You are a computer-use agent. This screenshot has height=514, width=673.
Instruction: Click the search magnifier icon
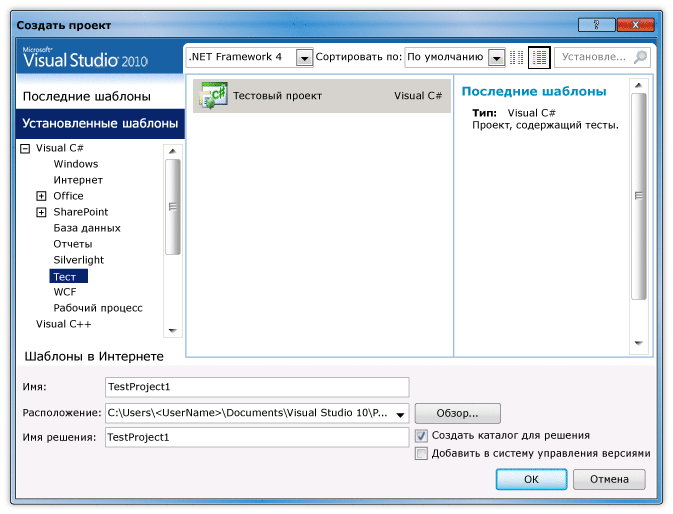pyautogui.click(x=640, y=57)
